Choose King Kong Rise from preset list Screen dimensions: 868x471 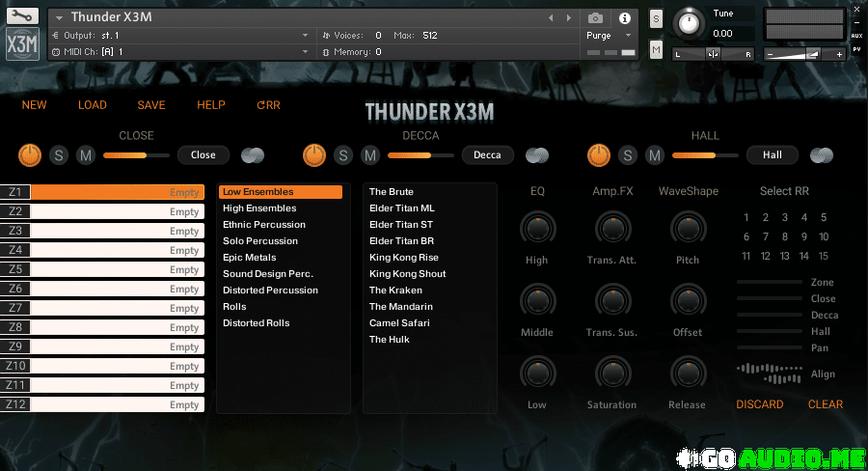pos(403,258)
